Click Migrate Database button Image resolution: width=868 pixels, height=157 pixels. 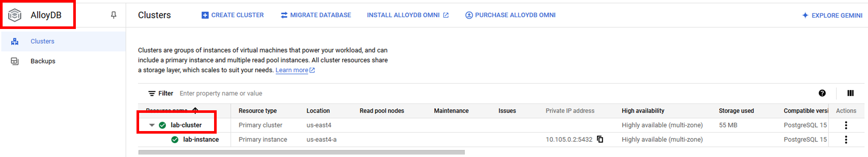point(316,15)
